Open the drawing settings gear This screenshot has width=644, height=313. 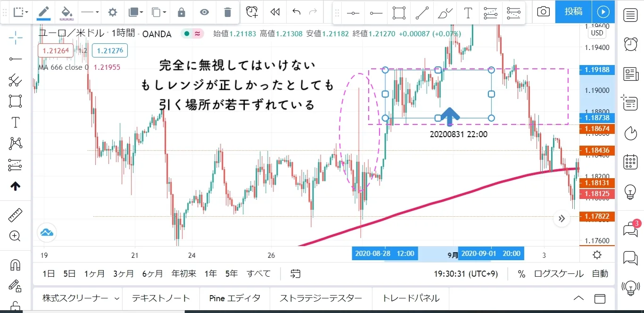112,12
